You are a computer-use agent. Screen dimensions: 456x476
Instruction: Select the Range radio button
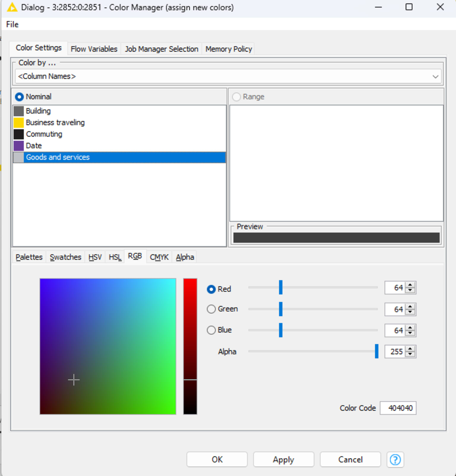pyautogui.click(x=236, y=97)
